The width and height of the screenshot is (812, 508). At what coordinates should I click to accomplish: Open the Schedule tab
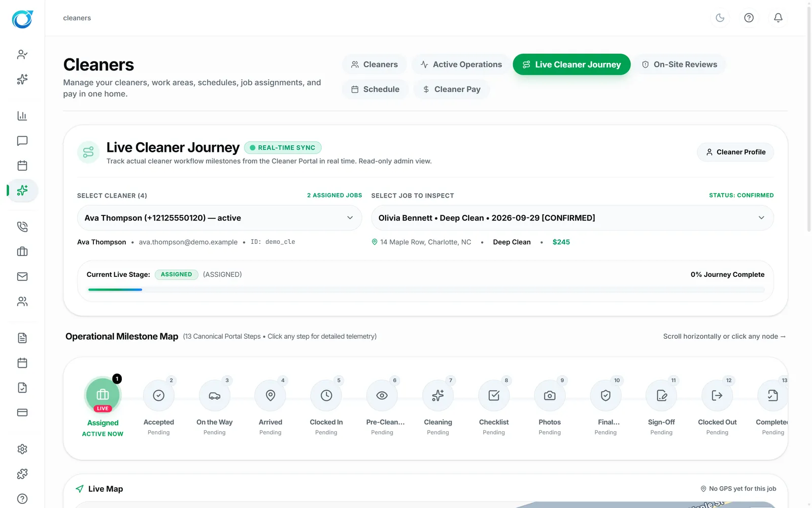[376, 89]
